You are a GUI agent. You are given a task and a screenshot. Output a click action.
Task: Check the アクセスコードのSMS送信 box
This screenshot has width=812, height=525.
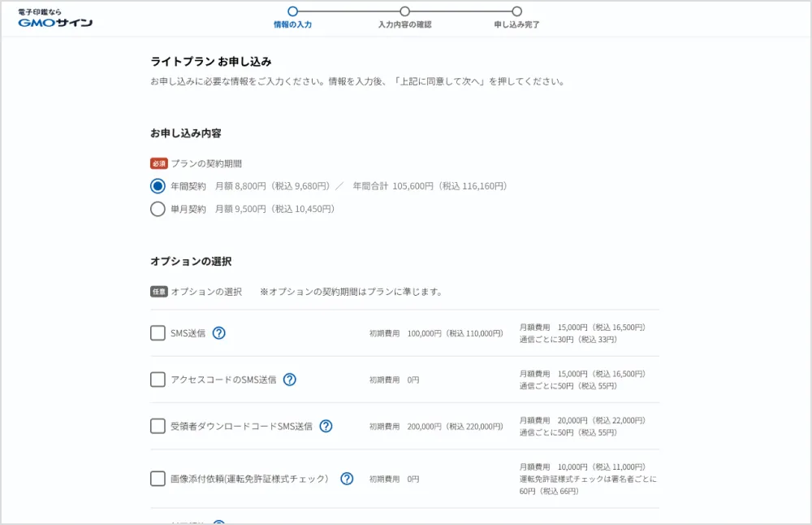(158, 380)
